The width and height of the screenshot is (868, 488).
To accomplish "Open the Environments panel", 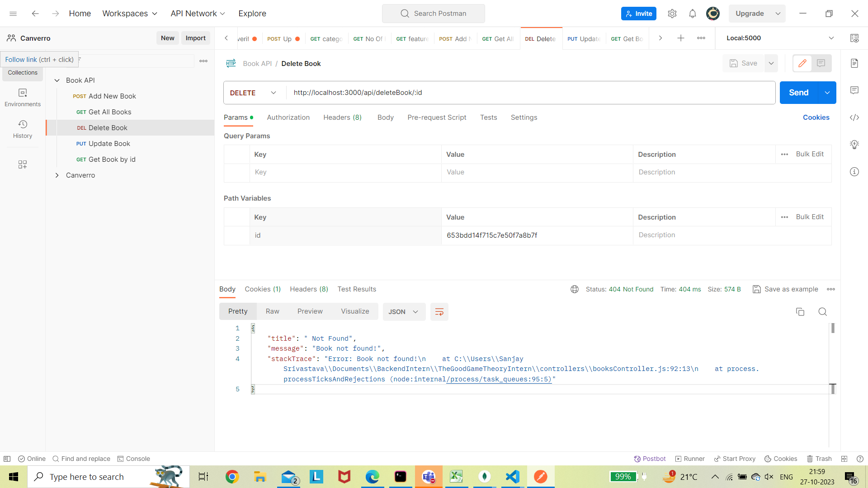I will point(22,97).
